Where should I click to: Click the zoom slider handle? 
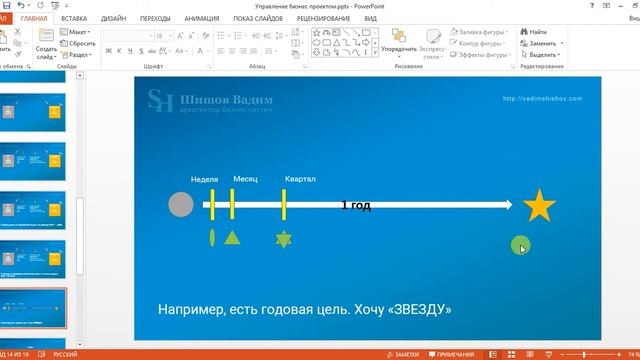pyautogui.click(x=584, y=354)
